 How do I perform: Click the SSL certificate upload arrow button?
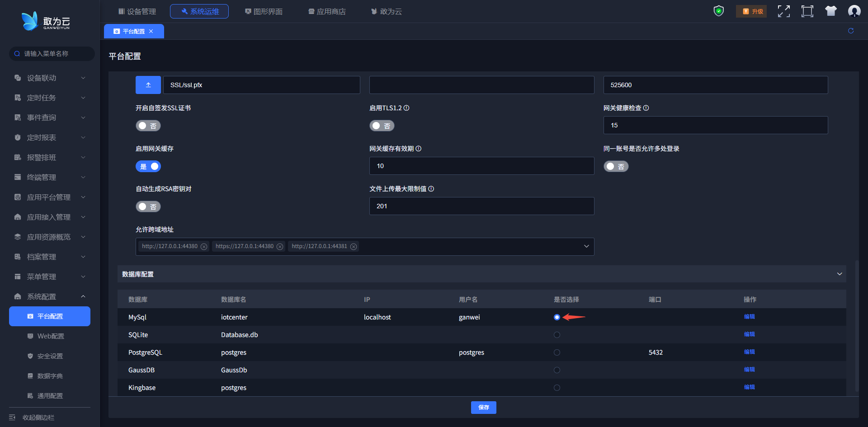[148, 85]
